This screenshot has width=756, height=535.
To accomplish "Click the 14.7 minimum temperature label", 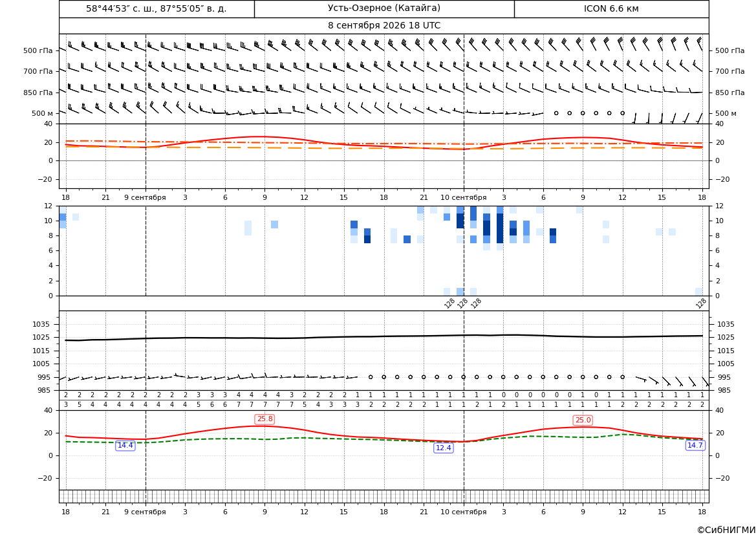I will click(x=695, y=445).
